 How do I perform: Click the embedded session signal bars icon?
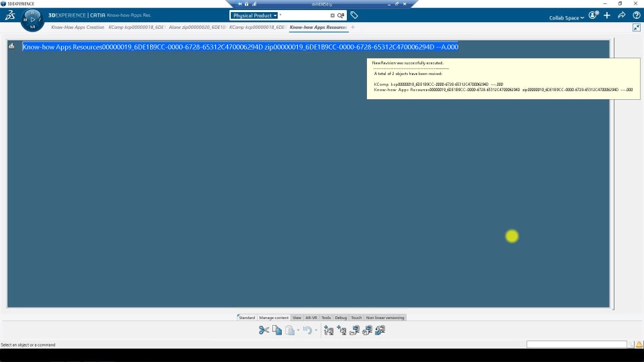[254, 4]
